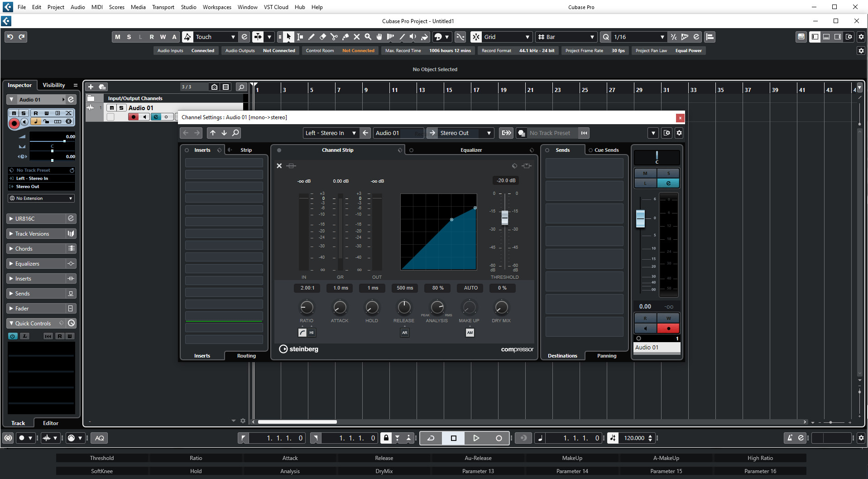
Task: Open the VST Cloud menu
Action: 276,7
